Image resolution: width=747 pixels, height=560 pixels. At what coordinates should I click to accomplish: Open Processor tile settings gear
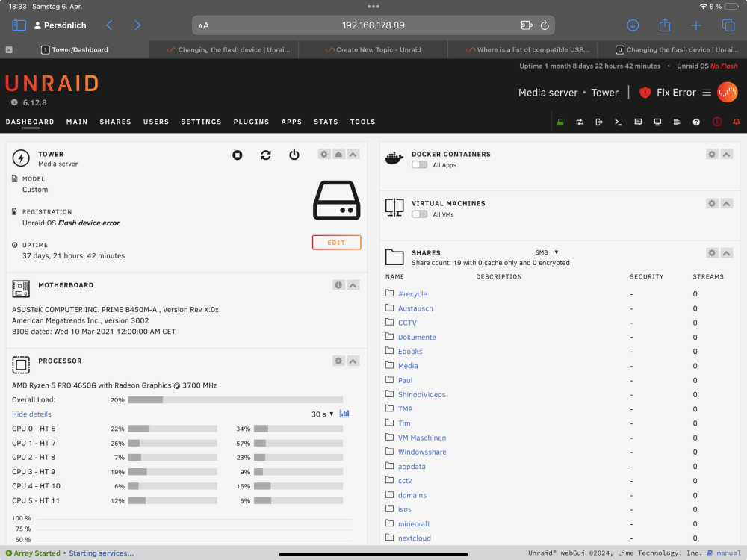[x=338, y=361]
